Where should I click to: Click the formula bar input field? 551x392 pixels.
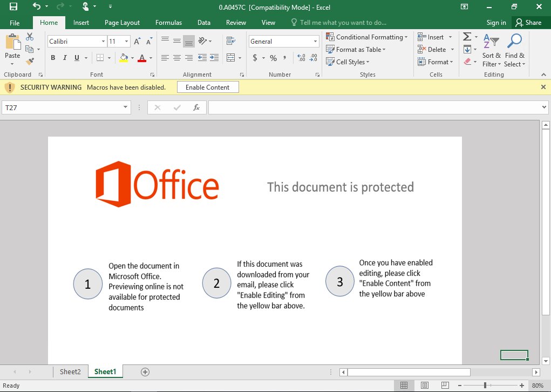pos(375,107)
